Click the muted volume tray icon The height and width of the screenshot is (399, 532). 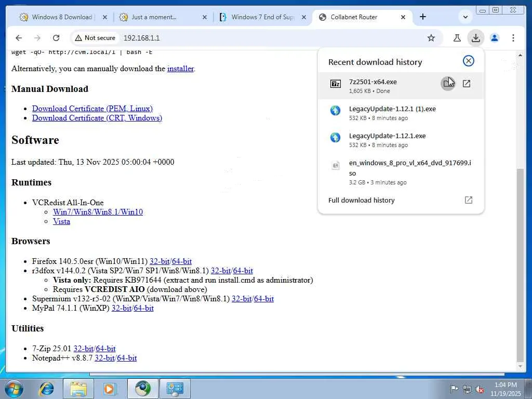480,390
